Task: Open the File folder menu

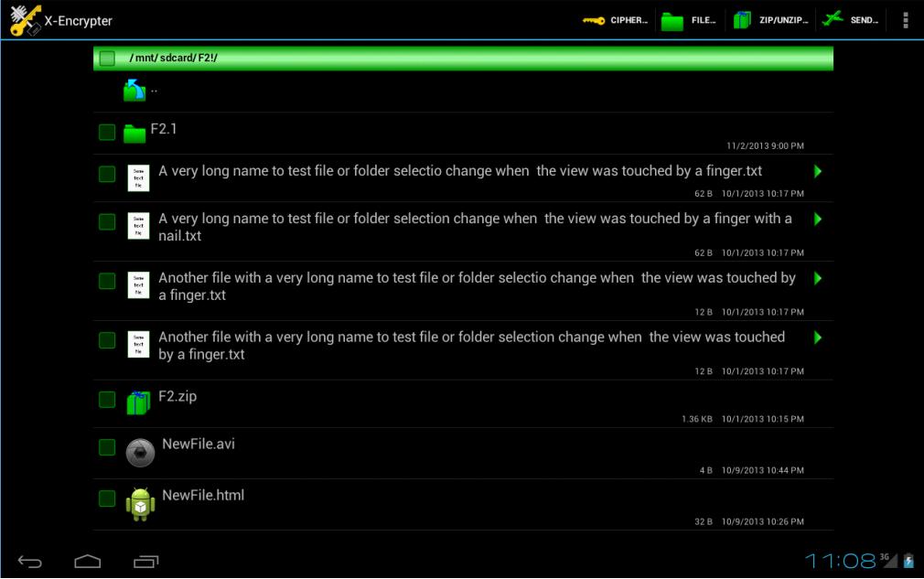Action: click(689, 20)
